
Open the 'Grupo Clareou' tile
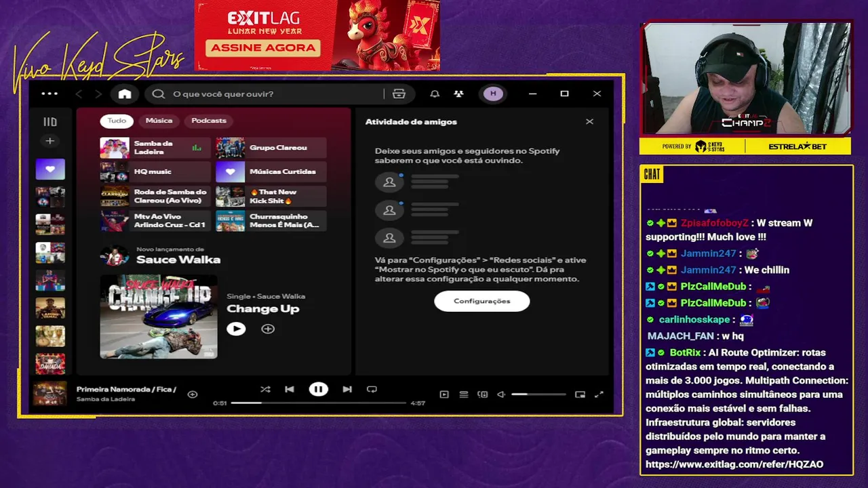pyautogui.click(x=271, y=148)
